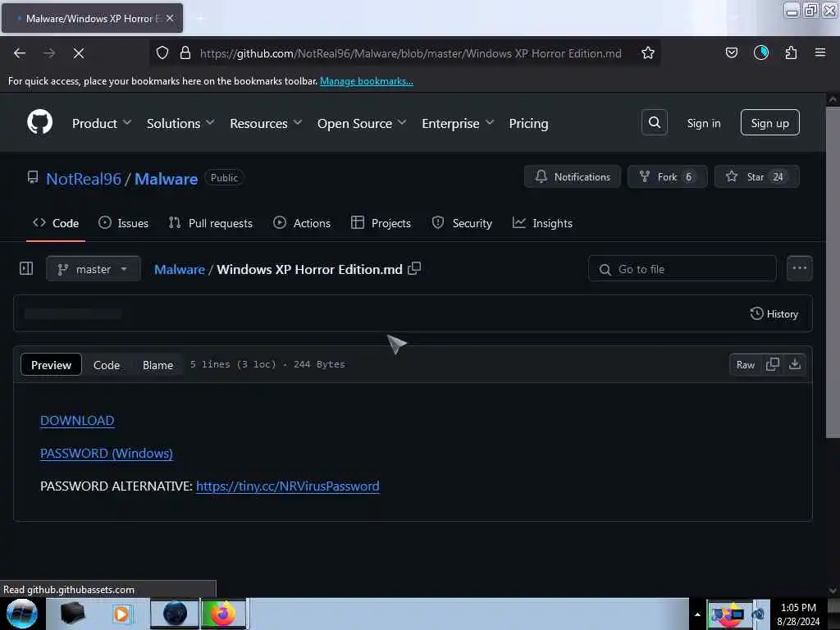Star the Malware repository
Image resolution: width=840 pixels, height=630 pixels.
tap(756, 177)
